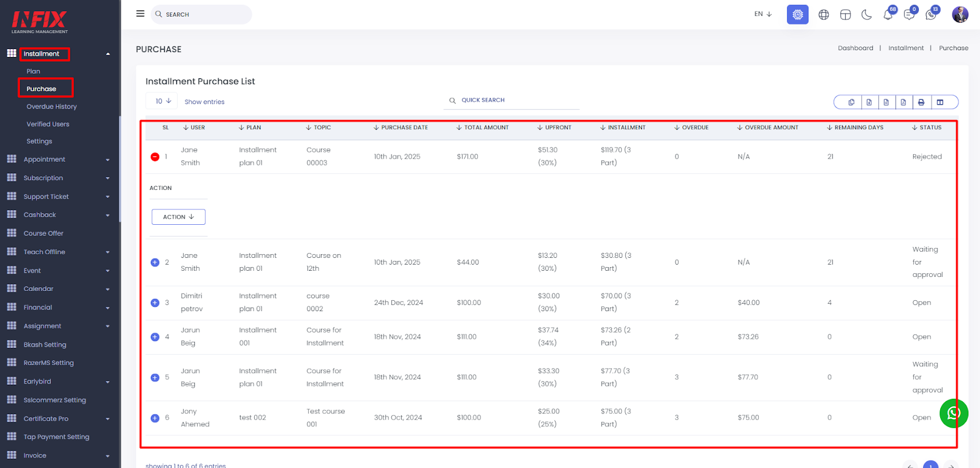
Task: Expand Financial sidebar menu
Action: tap(59, 308)
